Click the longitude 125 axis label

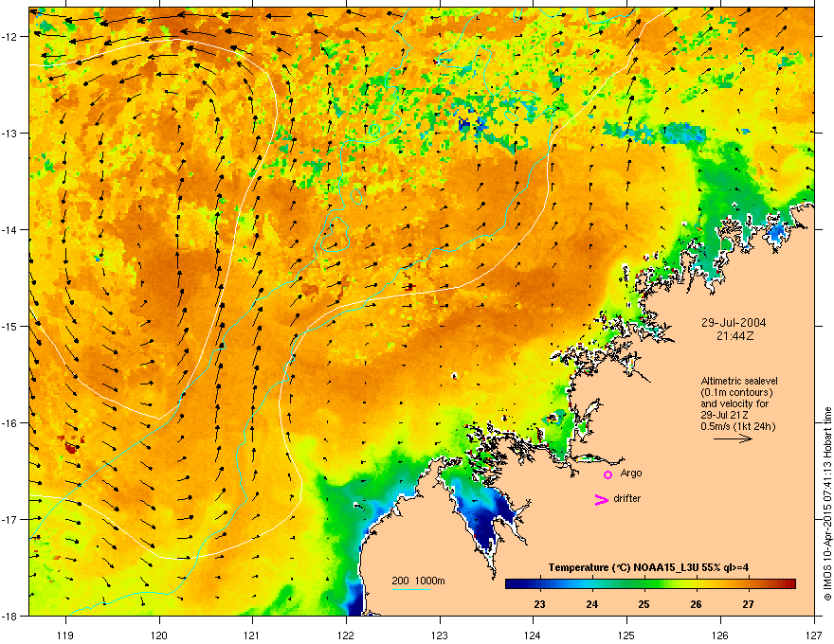click(x=626, y=635)
